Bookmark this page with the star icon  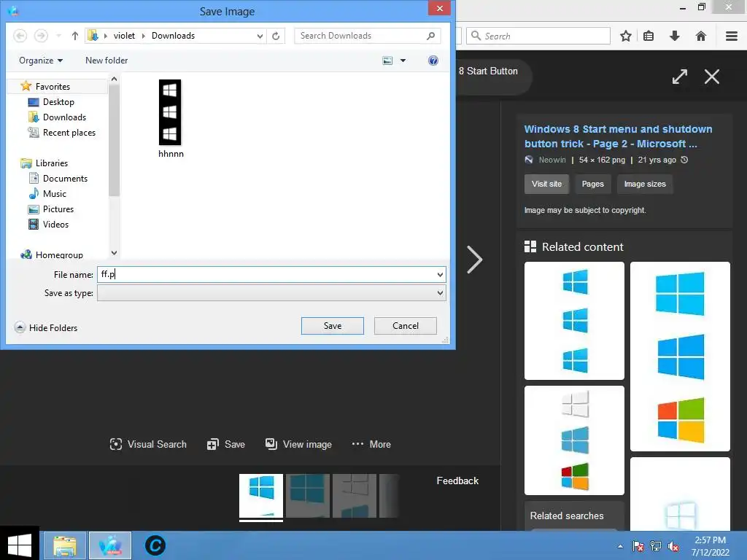click(625, 36)
